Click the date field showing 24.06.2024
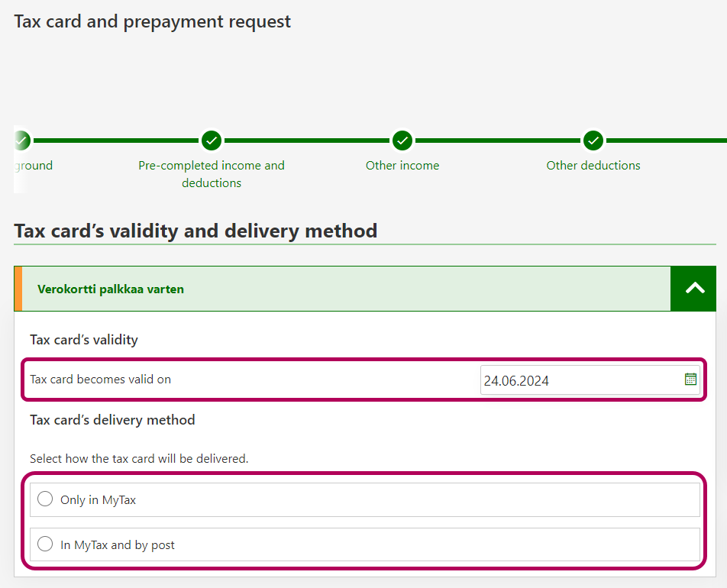Viewport: 727px width, 588px height. point(580,380)
